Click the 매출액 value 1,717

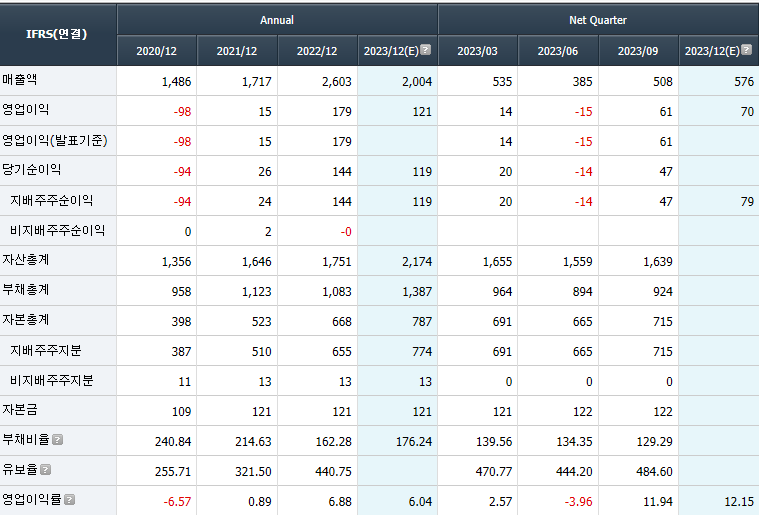(257, 82)
